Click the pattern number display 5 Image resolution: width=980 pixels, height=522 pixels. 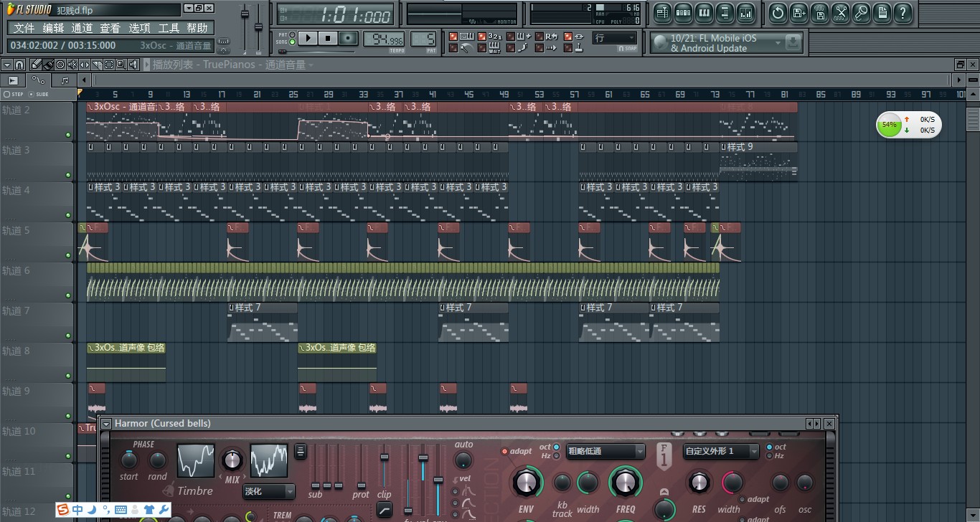coord(424,39)
